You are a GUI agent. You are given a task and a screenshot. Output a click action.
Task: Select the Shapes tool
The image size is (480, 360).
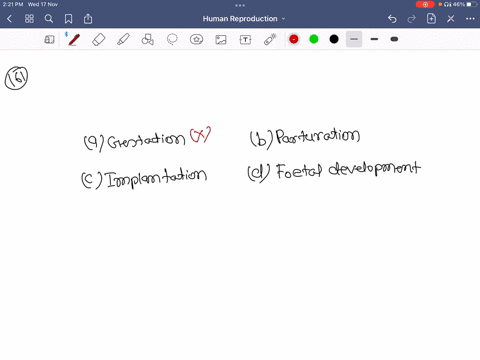147,40
